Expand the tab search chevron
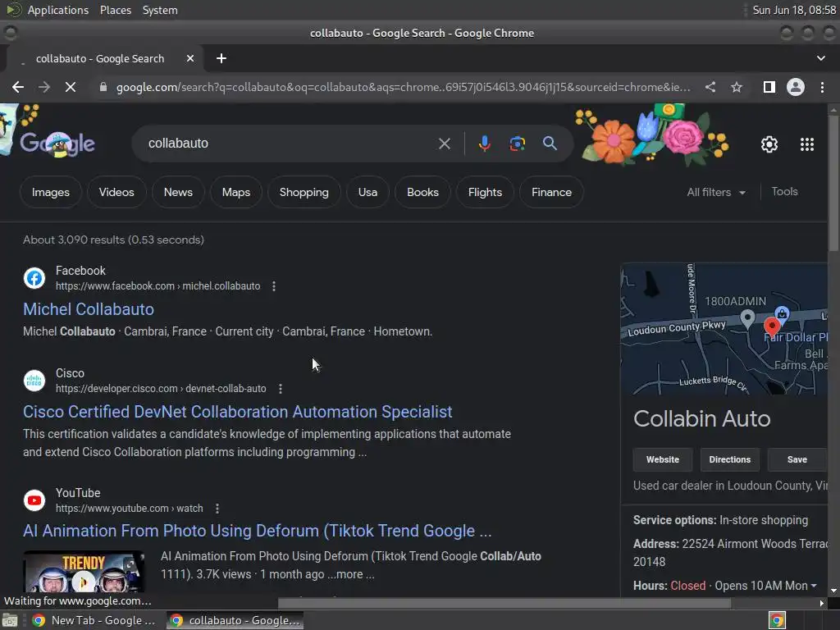The width and height of the screenshot is (840, 630). 820,58
